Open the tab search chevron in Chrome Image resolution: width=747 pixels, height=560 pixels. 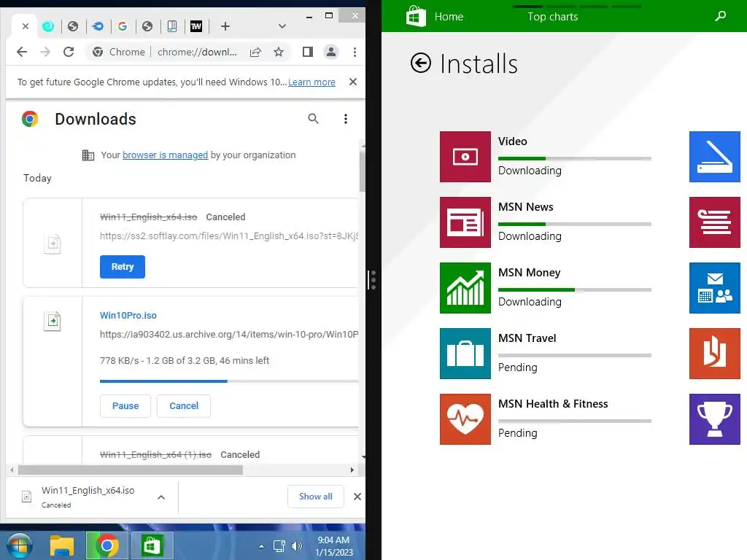282,26
